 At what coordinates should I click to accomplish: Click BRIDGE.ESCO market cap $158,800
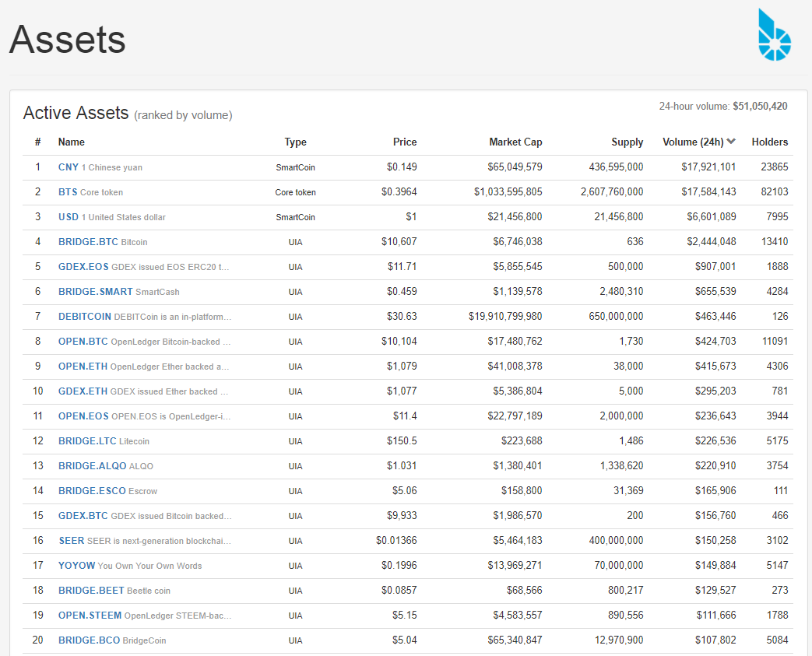(522, 490)
